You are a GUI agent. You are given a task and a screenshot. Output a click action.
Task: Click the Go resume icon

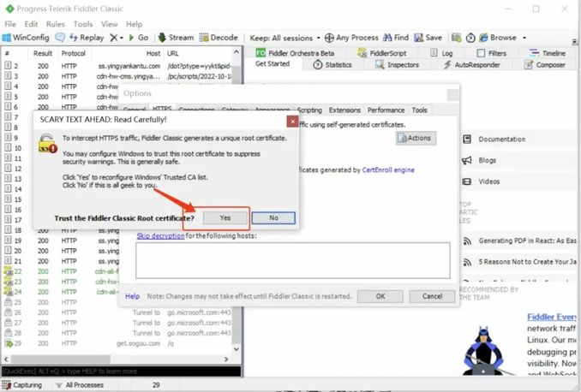point(131,38)
